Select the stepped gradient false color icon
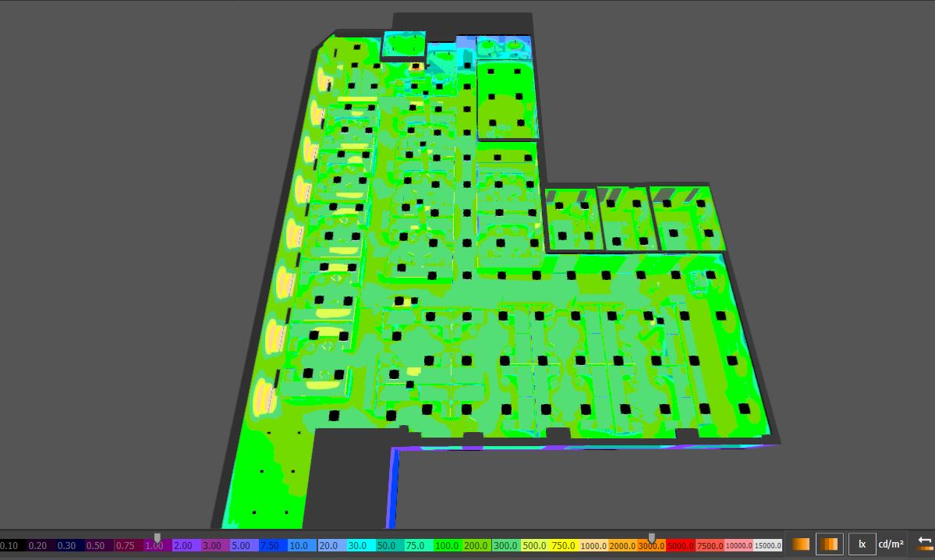The width and height of the screenshot is (935, 560). coord(829,544)
